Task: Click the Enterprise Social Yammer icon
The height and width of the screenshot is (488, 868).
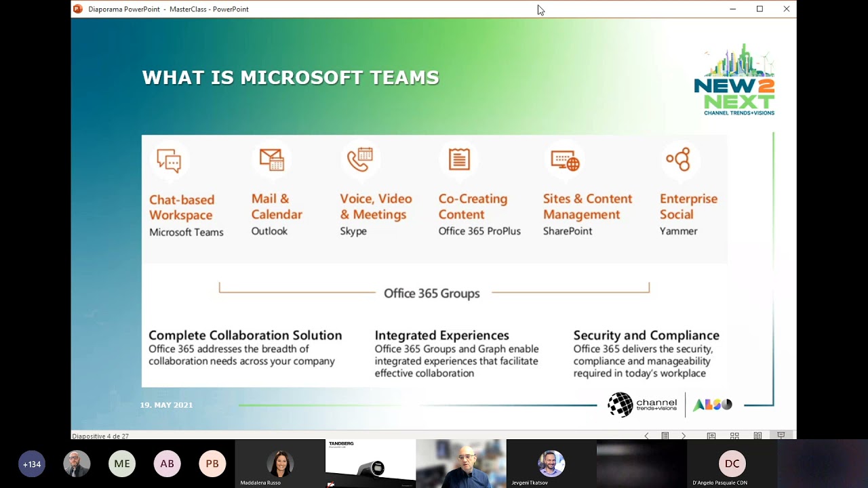Action: coord(678,159)
